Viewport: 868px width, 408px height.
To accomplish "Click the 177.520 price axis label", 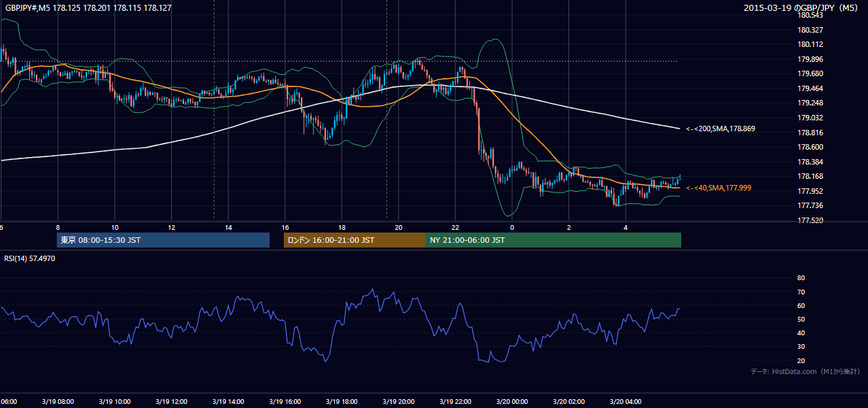I will (x=811, y=221).
